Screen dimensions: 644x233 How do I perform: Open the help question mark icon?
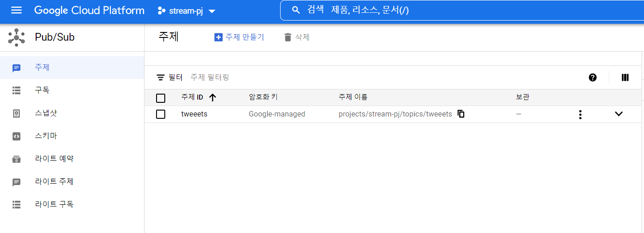593,78
